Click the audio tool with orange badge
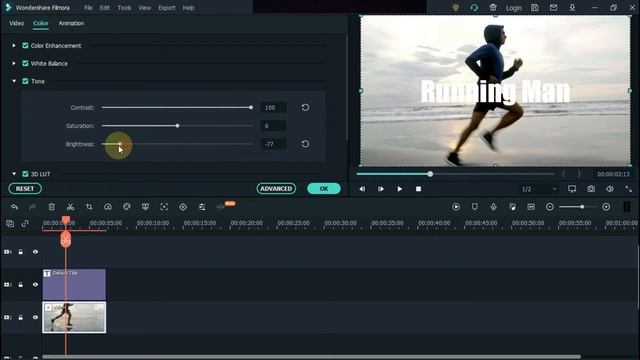This screenshot has width=640, height=360. (221, 207)
